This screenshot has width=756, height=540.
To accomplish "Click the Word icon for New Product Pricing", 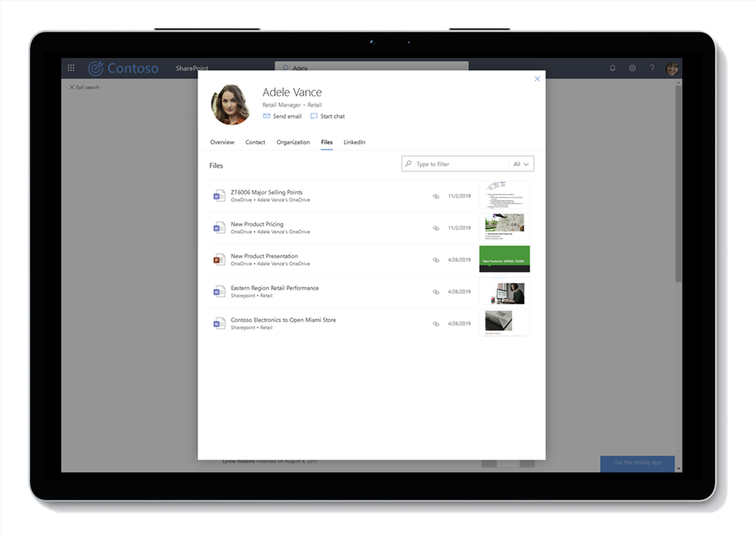I will pos(219,227).
